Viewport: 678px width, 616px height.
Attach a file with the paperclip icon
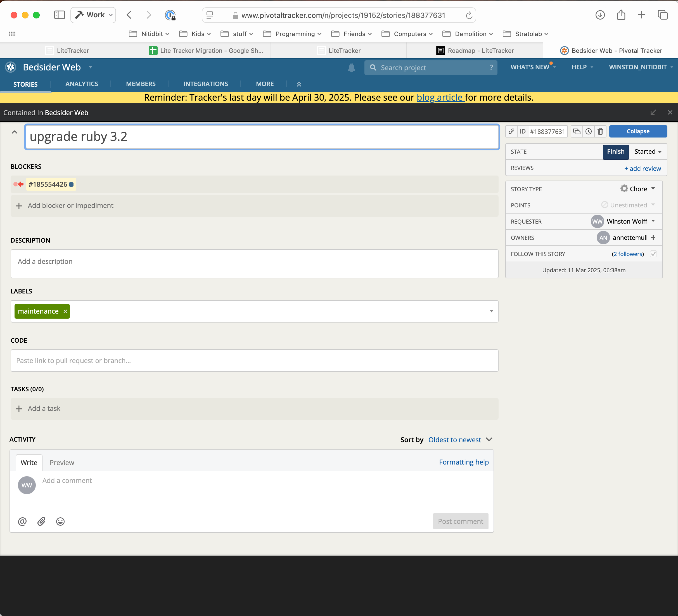[41, 521]
